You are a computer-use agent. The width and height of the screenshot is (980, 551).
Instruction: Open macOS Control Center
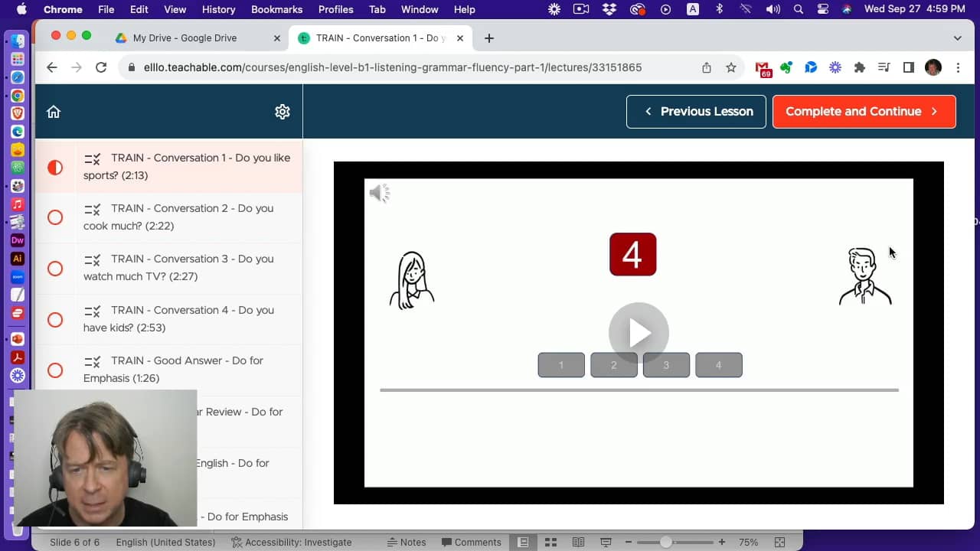pyautogui.click(x=823, y=9)
